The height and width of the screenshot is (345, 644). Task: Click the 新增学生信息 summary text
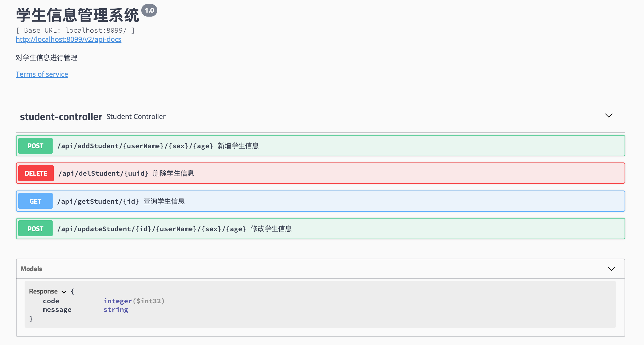238,146
